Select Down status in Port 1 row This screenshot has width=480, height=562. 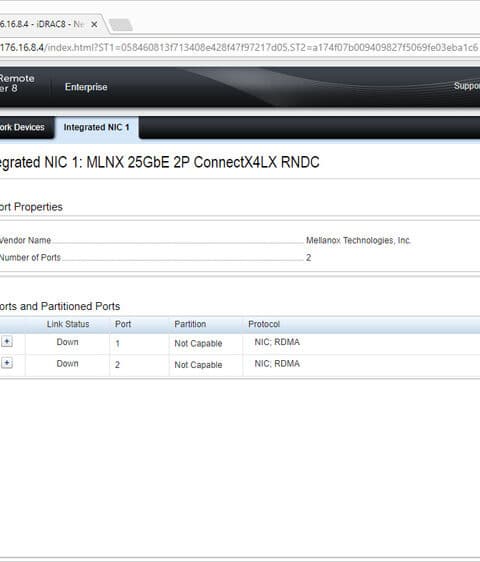pos(67,342)
